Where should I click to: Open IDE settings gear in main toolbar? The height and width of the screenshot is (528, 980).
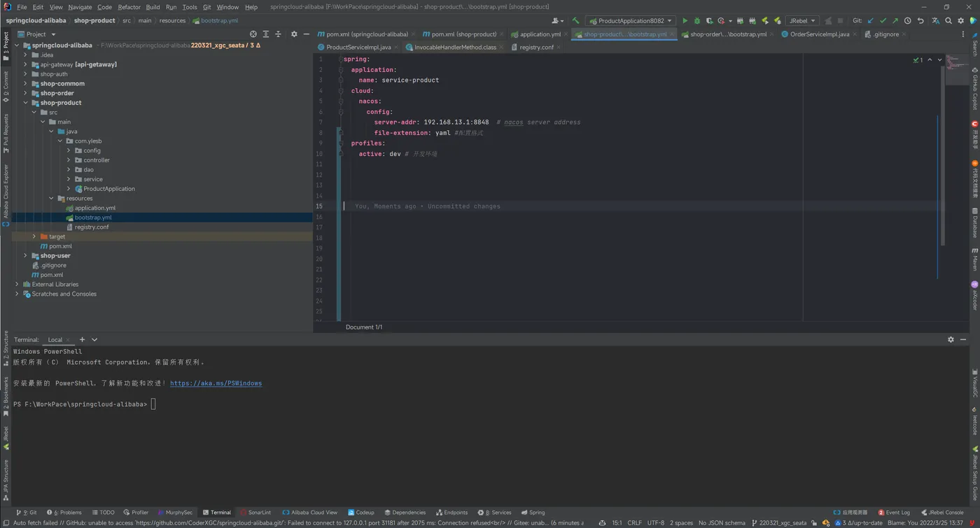[960, 21]
